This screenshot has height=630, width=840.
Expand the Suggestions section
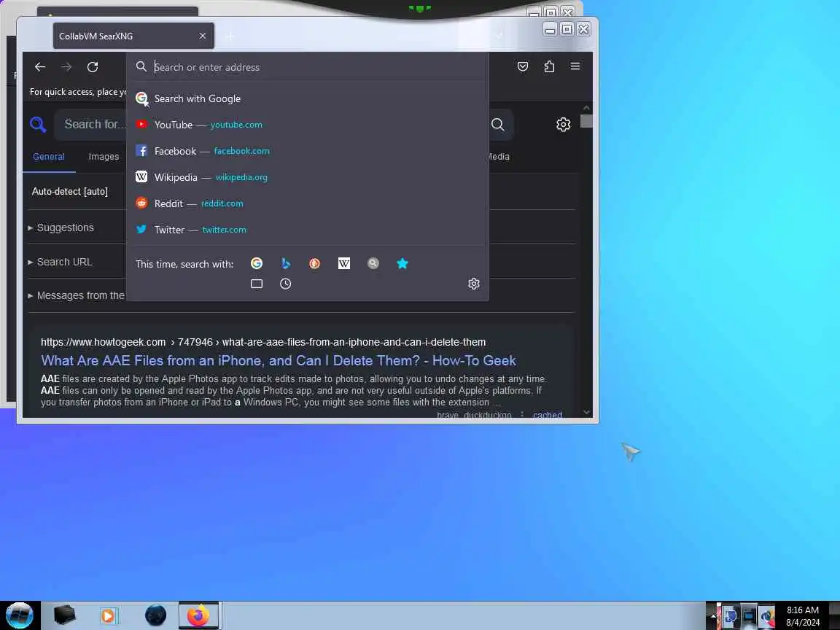pyautogui.click(x=61, y=227)
